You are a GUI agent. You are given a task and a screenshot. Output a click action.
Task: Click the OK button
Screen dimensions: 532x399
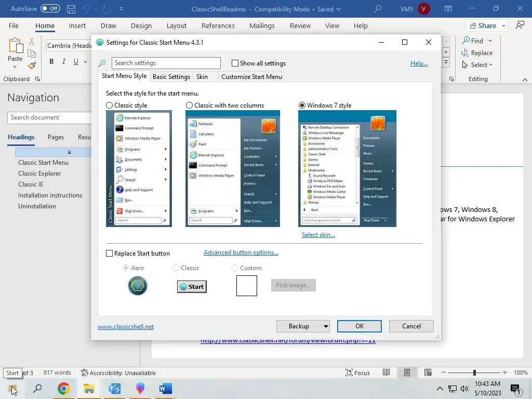pos(360,326)
